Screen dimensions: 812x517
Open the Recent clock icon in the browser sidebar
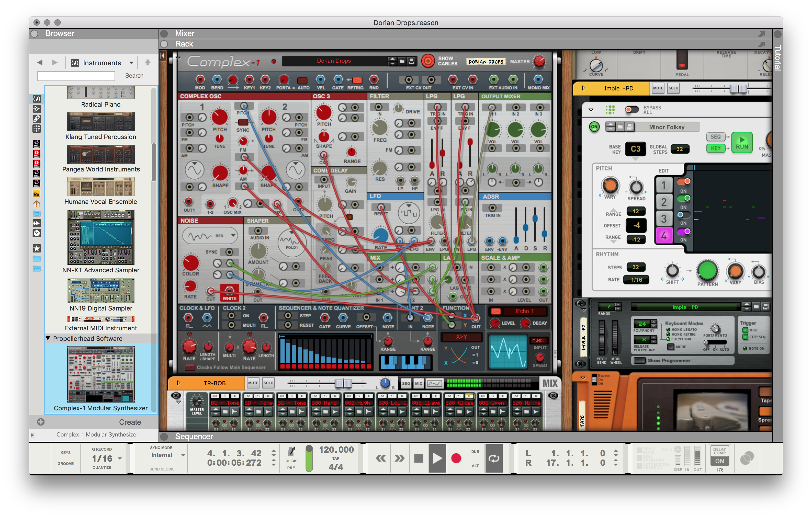pyautogui.click(x=36, y=233)
